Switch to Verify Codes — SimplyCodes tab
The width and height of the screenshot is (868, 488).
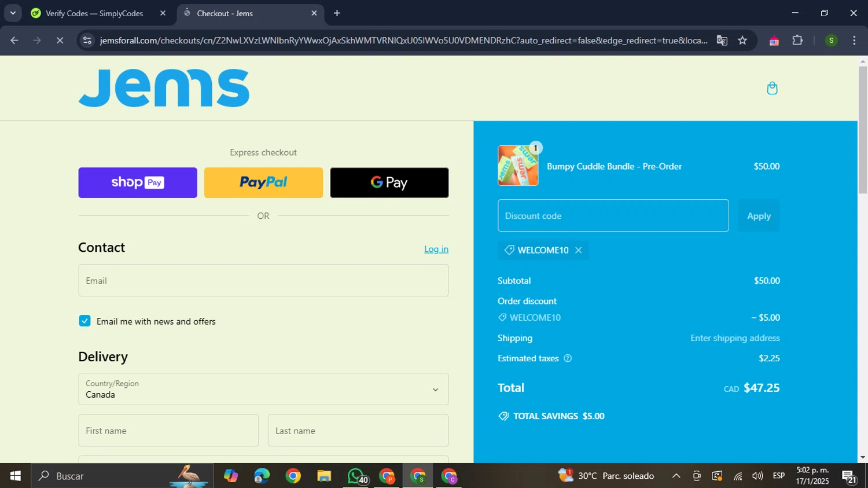pos(100,13)
